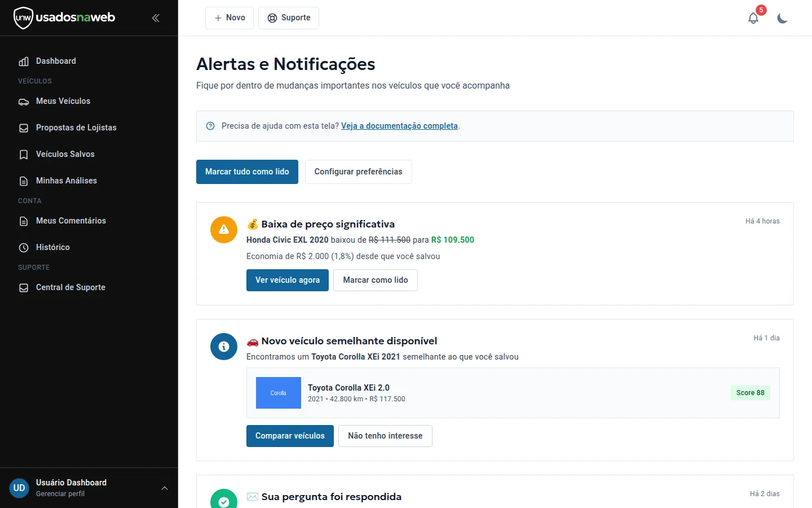Click the car icon beside Meus Veículos
Viewport: 812px width, 508px height.
(x=24, y=102)
